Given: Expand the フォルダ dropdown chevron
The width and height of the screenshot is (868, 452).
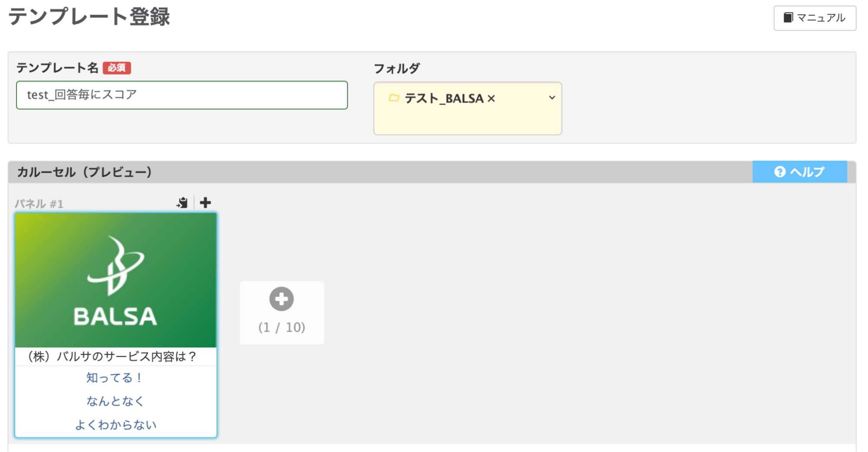Looking at the screenshot, I should (552, 98).
